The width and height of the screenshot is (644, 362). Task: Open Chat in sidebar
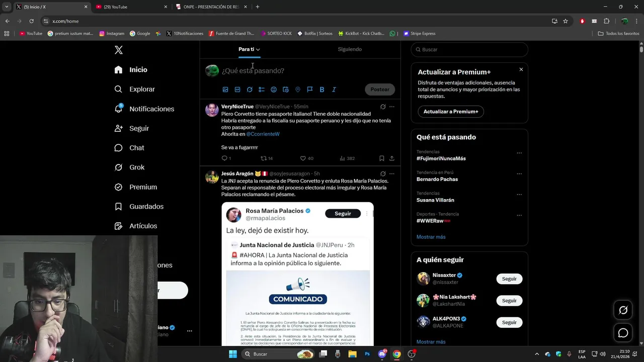(129, 148)
